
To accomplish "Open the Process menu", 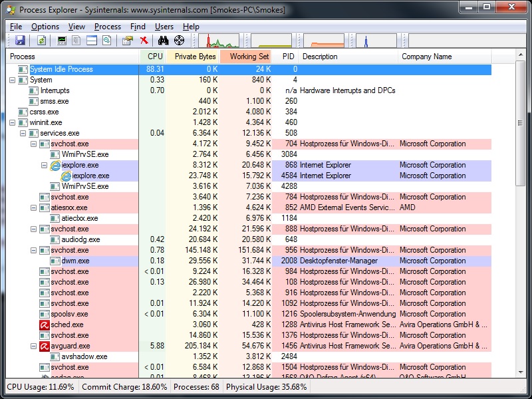I will [108, 27].
